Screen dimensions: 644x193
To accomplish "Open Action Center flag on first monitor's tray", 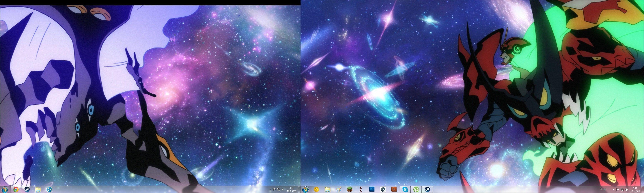I will pyautogui.click(x=274, y=189).
